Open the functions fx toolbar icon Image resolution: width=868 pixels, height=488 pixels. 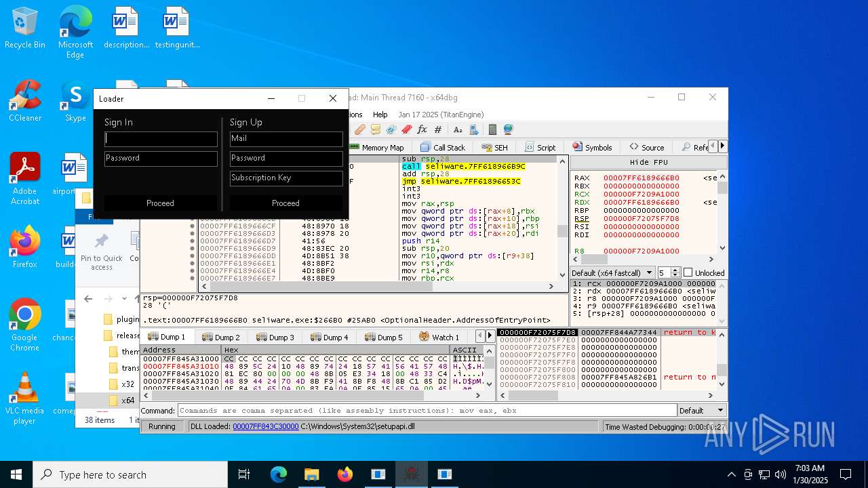[x=422, y=129]
